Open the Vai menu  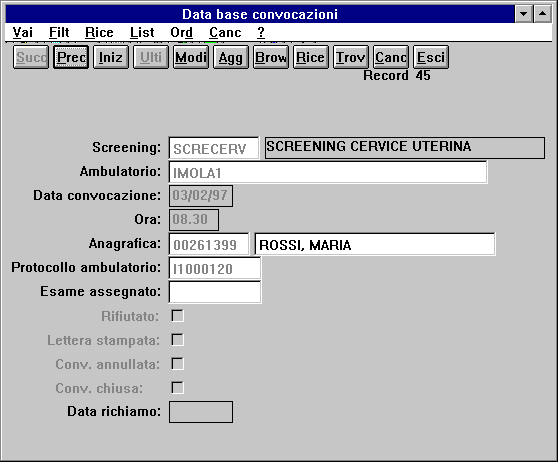[22, 32]
